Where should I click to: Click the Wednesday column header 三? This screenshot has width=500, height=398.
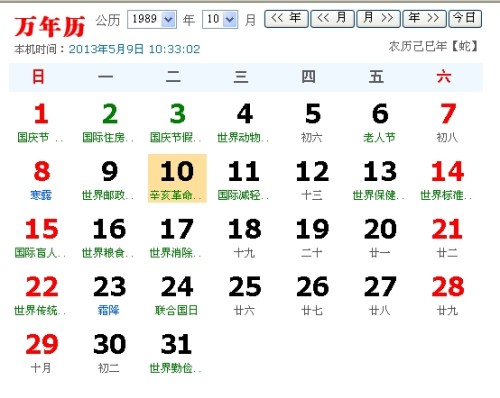241,77
